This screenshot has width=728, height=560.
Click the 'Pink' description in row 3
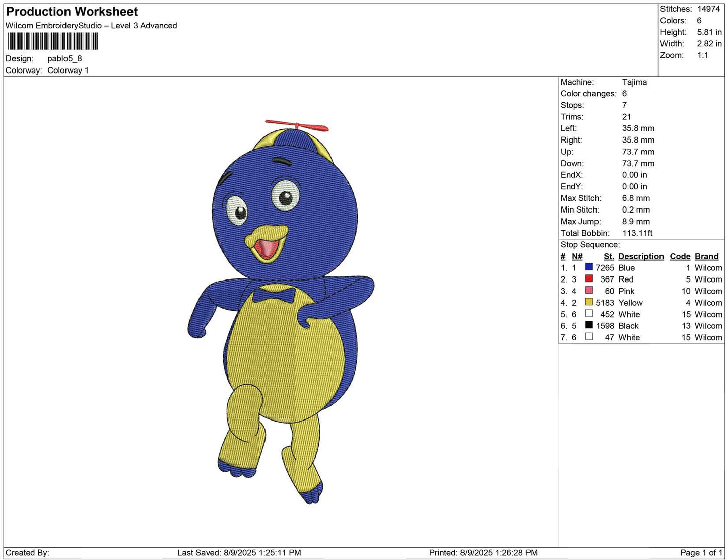point(626,291)
